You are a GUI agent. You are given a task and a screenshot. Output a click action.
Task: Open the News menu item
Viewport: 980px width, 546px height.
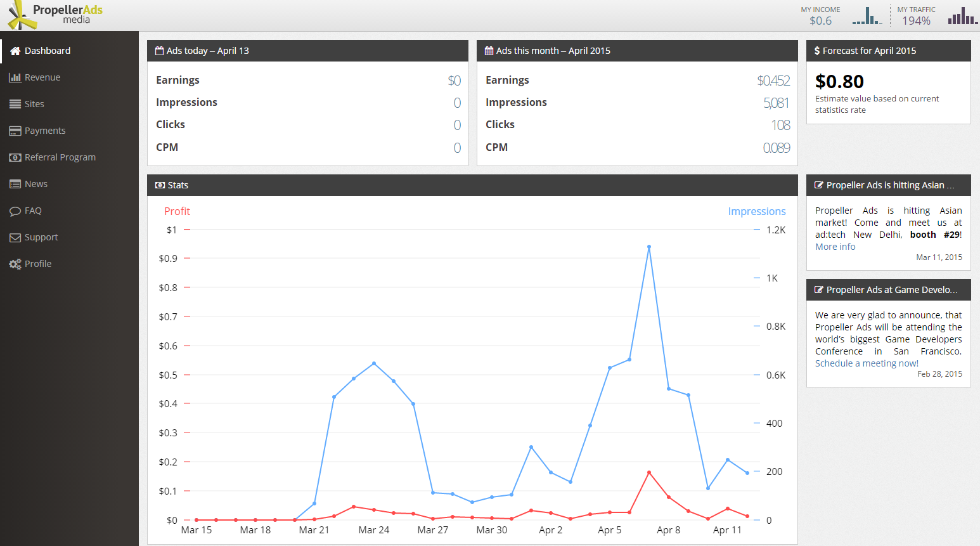point(36,184)
